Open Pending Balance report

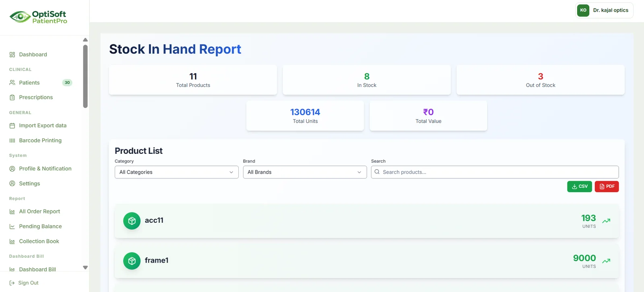coord(40,226)
